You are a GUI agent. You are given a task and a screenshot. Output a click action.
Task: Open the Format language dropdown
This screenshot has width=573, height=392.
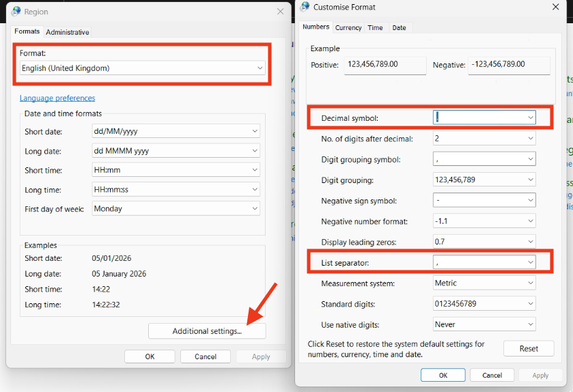[142, 68]
